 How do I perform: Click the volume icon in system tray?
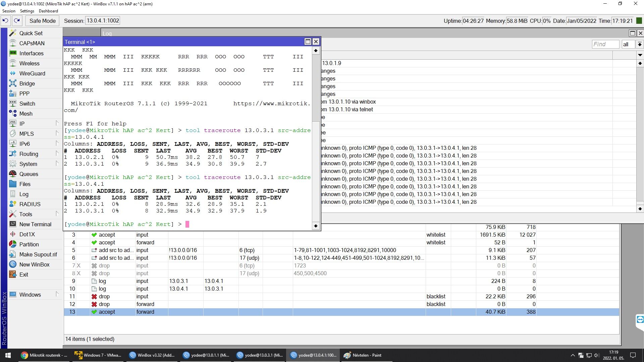(x=596, y=355)
